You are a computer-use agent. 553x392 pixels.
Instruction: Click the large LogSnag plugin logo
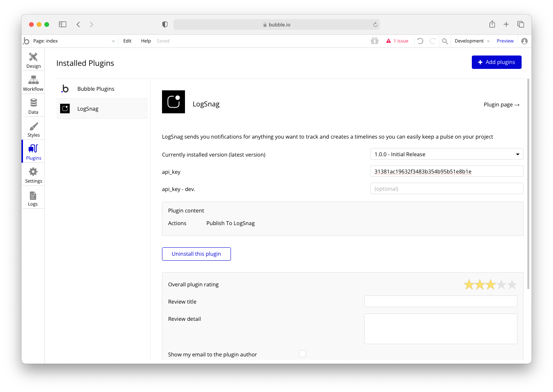173,102
